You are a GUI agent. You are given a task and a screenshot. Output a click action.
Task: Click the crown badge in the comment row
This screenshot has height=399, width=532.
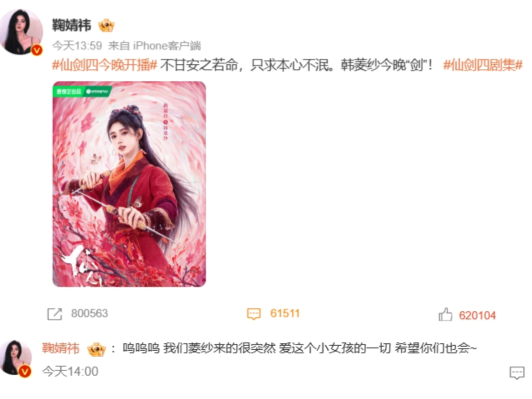(96, 349)
